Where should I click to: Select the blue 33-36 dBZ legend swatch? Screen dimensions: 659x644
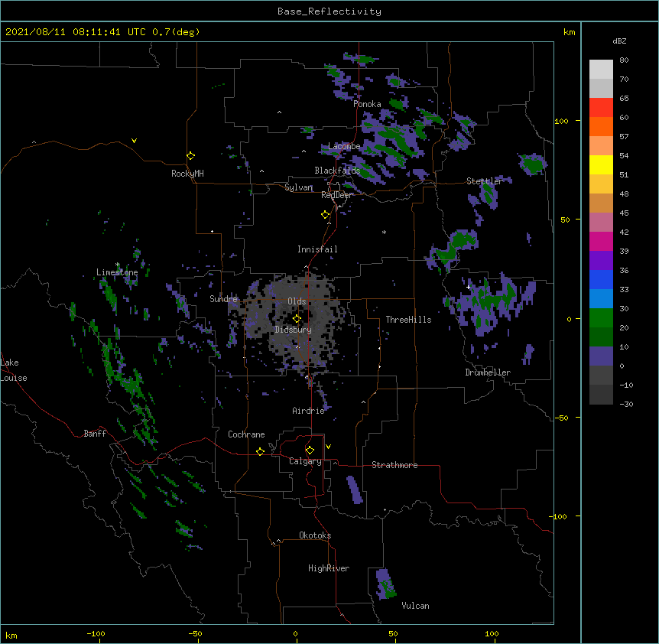[x=601, y=279]
